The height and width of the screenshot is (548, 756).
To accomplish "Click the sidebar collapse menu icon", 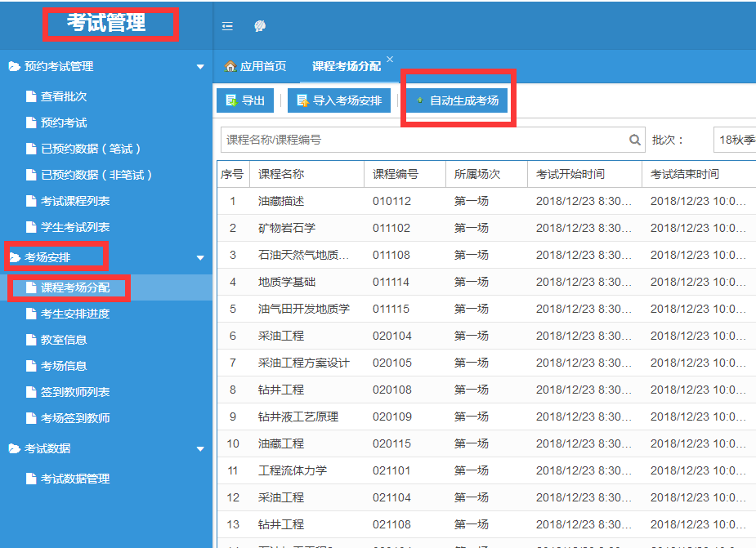I will pos(227,26).
